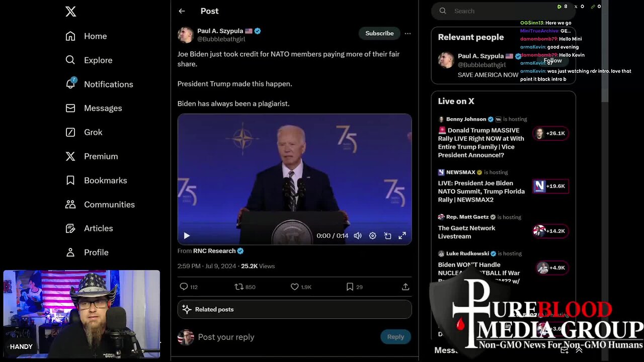This screenshot has width=644, height=362.
Task: Expand the video to fullscreen
Action: tap(403, 235)
